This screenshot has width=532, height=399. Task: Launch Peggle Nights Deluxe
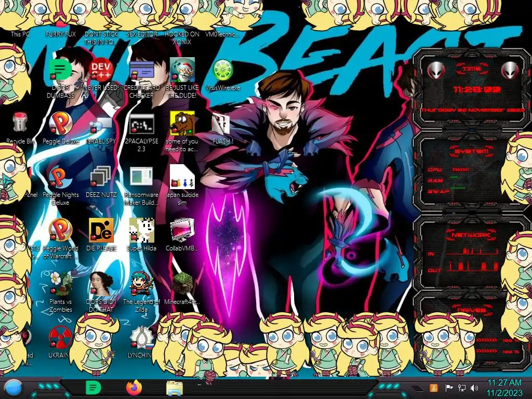pyautogui.click(x=60, y=177)
